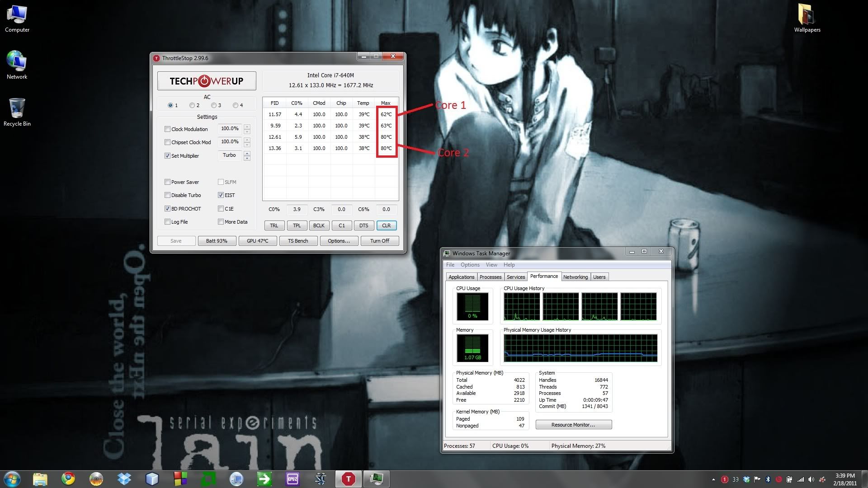This screenshot has width=868, height=488.
Task: Open CPU-Z from the taskbar
Action: (292, 479)
